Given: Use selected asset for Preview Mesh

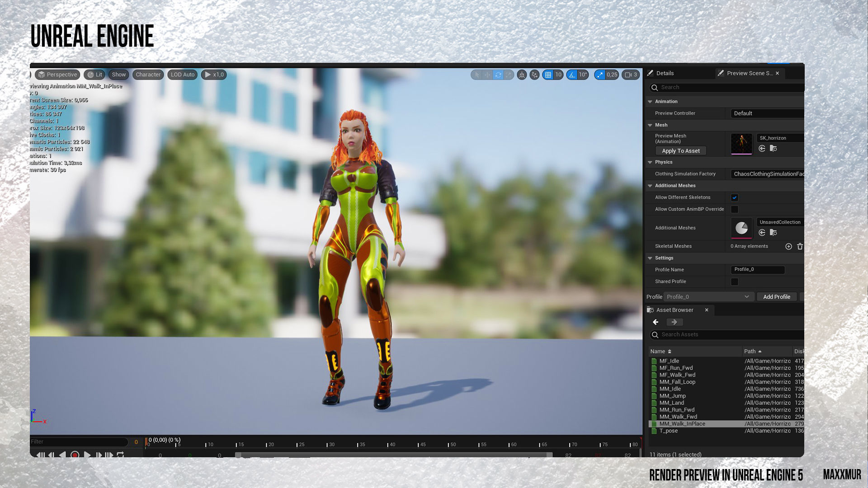Looking at the screenshot, I should click(x=762, y=148).
